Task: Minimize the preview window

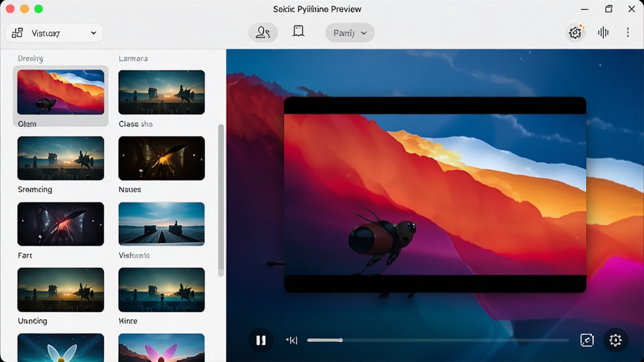Action: [584, 9]
